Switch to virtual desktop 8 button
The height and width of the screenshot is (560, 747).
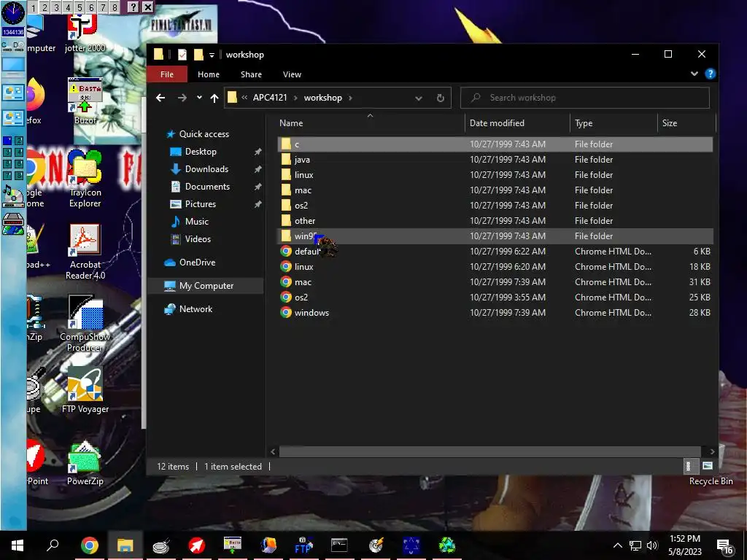(x=115, y=7)
